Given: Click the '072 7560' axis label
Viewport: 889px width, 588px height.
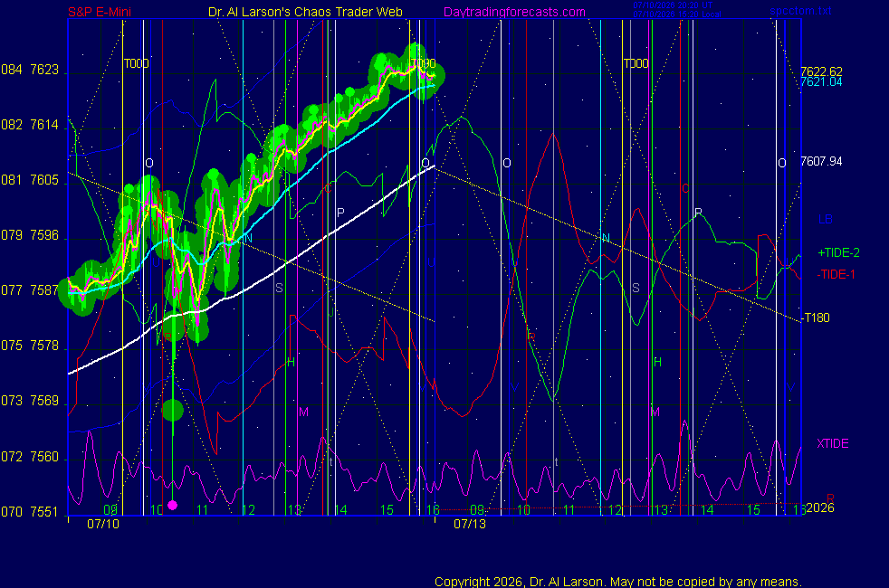Looking at the screenshot, I should coord(30,457).
